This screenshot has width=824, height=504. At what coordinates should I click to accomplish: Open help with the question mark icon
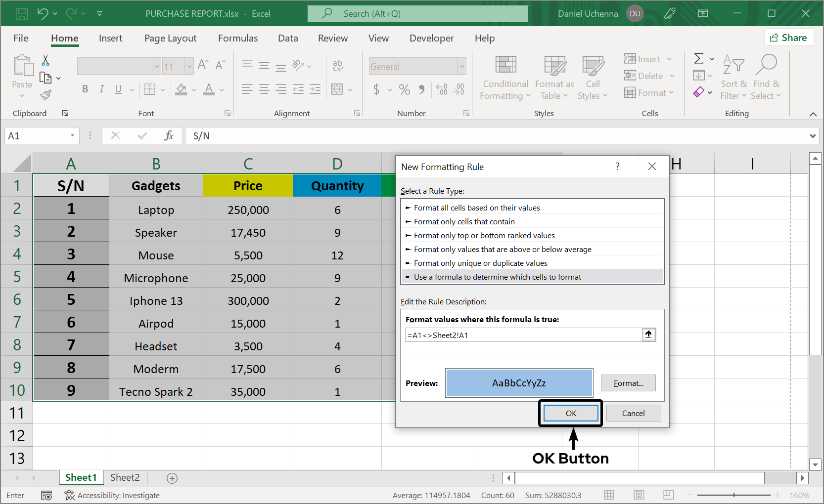[x=617, y=167]
